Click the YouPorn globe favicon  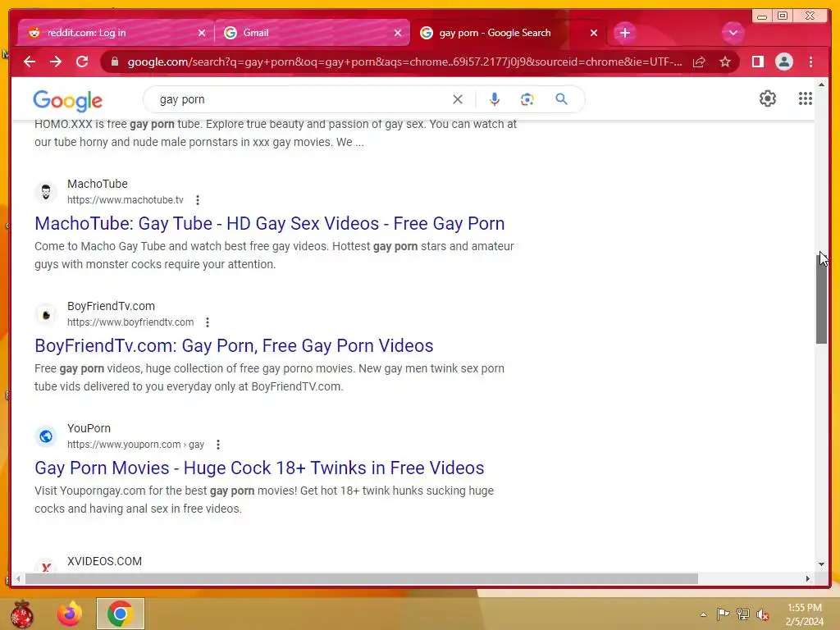point(46,436)
